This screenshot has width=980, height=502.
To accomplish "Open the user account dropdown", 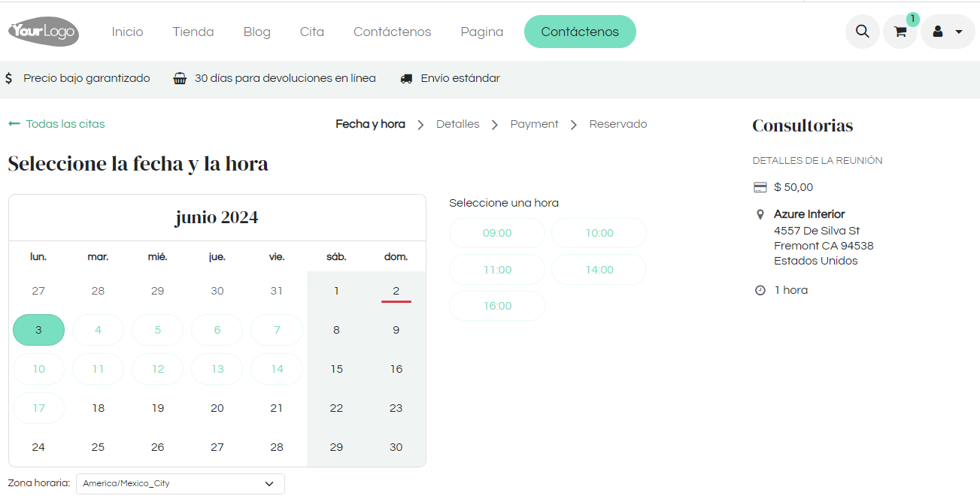I will pos(948,32).
